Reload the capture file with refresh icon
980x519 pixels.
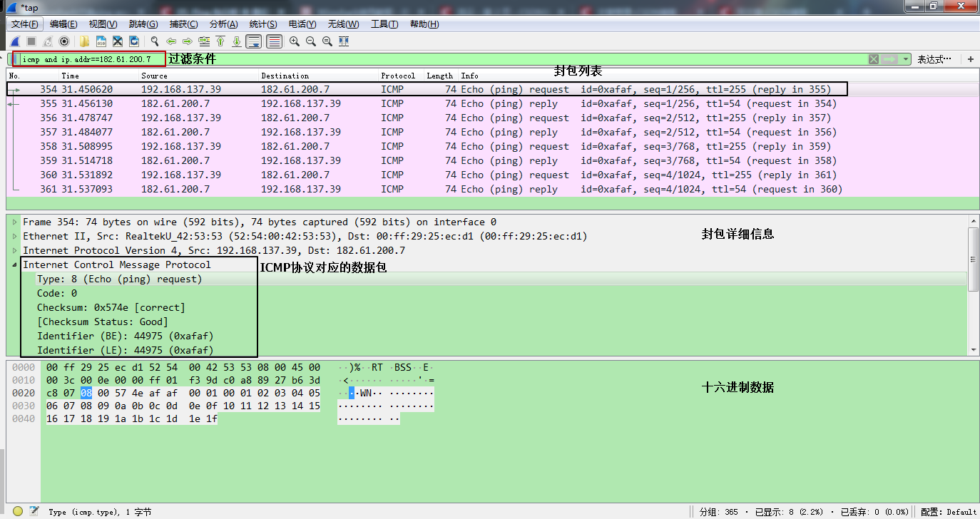133,41
